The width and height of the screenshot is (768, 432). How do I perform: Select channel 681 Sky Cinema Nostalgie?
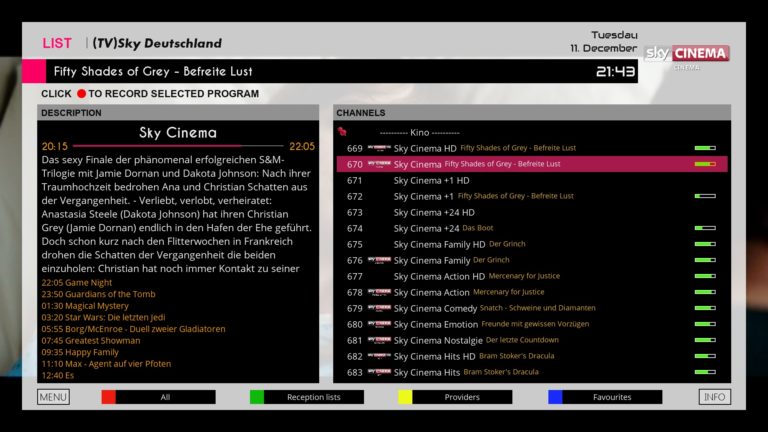click(532, 340)
